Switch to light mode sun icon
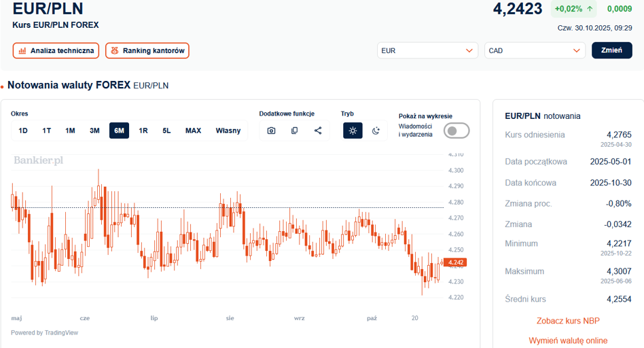The width and height of the screenshot is (644, 348). [353, 130]
